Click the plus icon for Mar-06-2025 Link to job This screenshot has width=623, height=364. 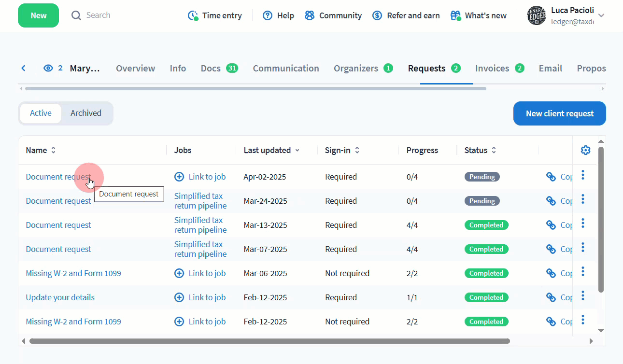[179, 273]
